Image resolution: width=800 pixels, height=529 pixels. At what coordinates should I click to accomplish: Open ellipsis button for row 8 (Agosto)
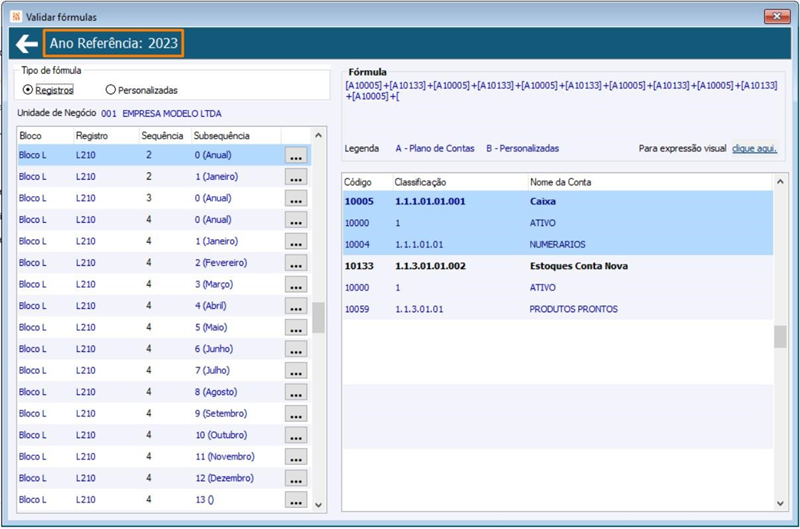296,392
